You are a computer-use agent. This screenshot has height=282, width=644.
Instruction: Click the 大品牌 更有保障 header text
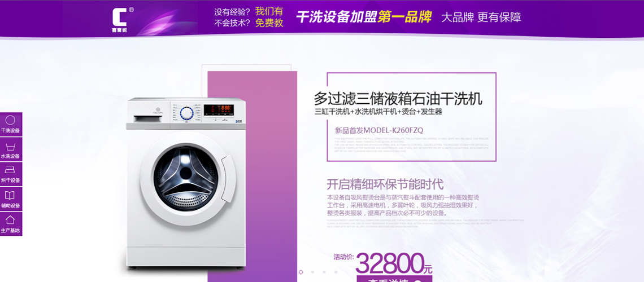pos(481,17)
